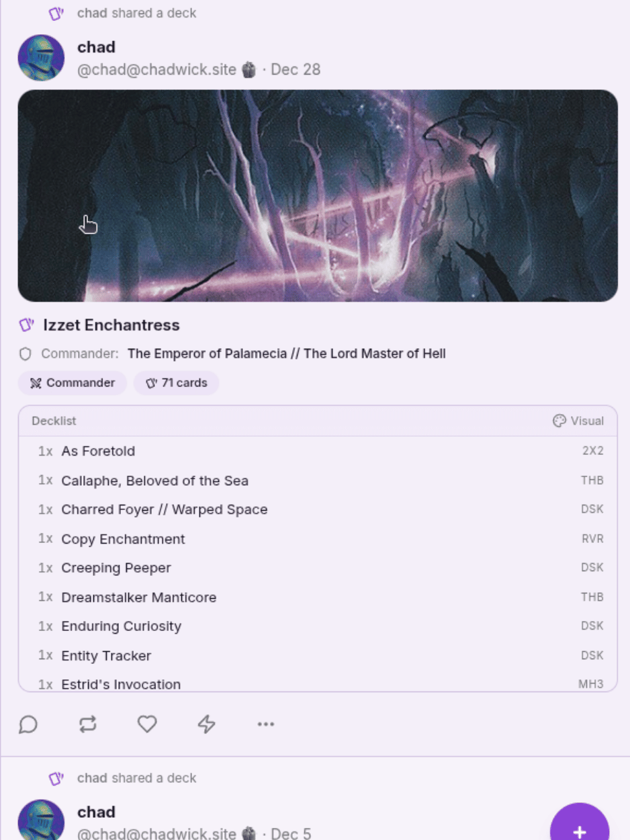This screenshot has width=630, height=840.
Task: Click the lightning bolt zap icon
Action: 206,724
